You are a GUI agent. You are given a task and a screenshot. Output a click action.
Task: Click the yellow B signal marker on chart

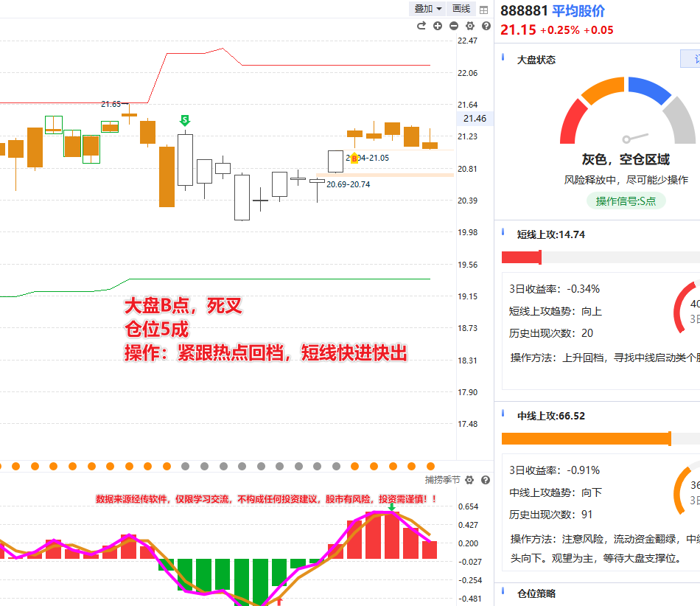click(354, 158)
